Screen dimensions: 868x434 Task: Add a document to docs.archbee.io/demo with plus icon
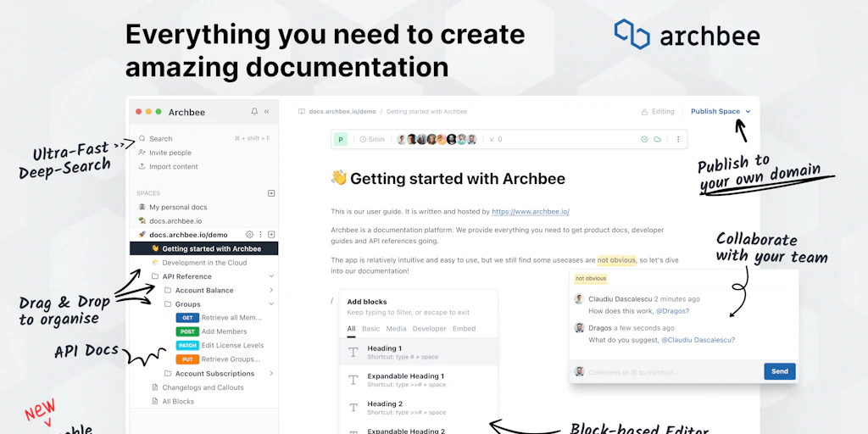[x=271, y=235]
